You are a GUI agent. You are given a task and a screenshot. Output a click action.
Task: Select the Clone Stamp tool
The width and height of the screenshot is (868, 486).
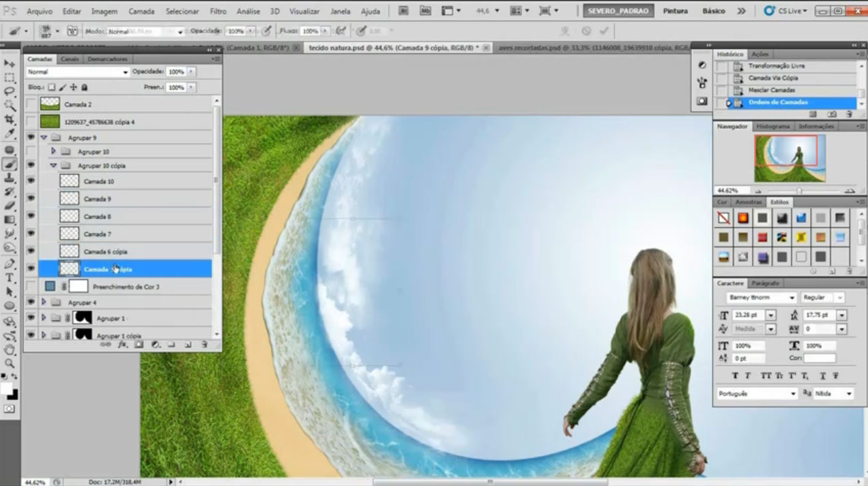pos(10,177)
